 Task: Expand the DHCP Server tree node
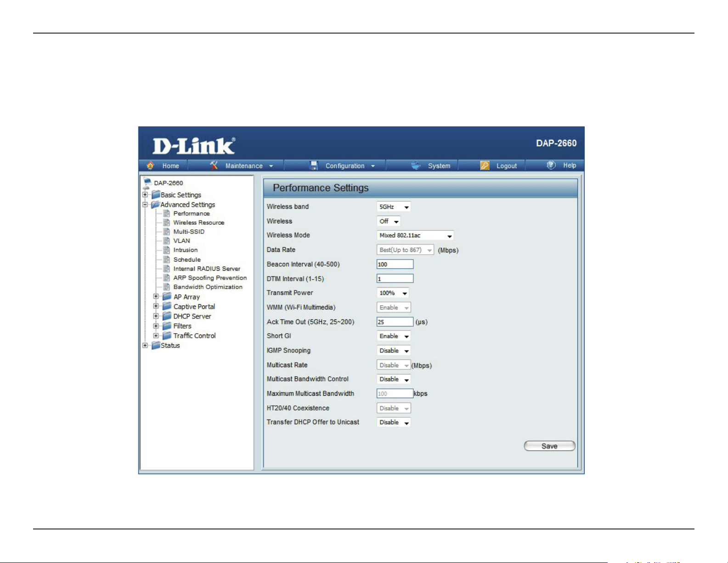156,316
